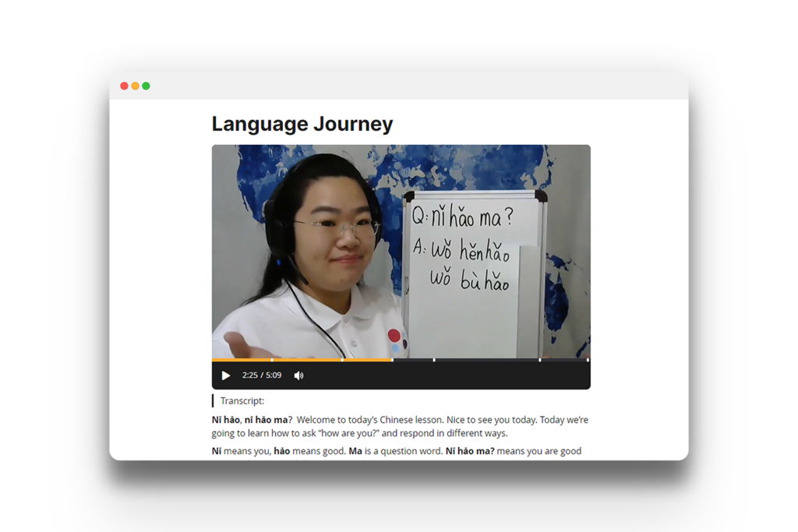Click the 2:25 / 5:09 time display
This screenshot has height=532, width=798.
[262, 375]
